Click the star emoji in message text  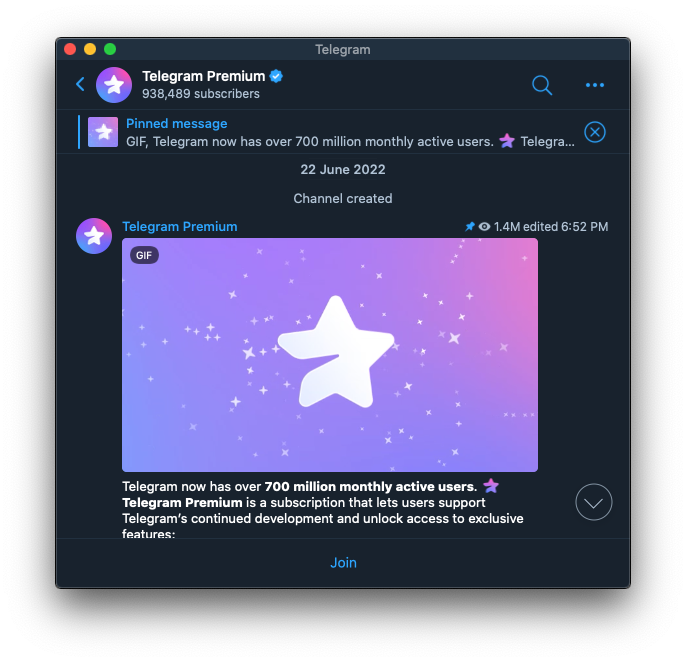(x=490, y=486)
